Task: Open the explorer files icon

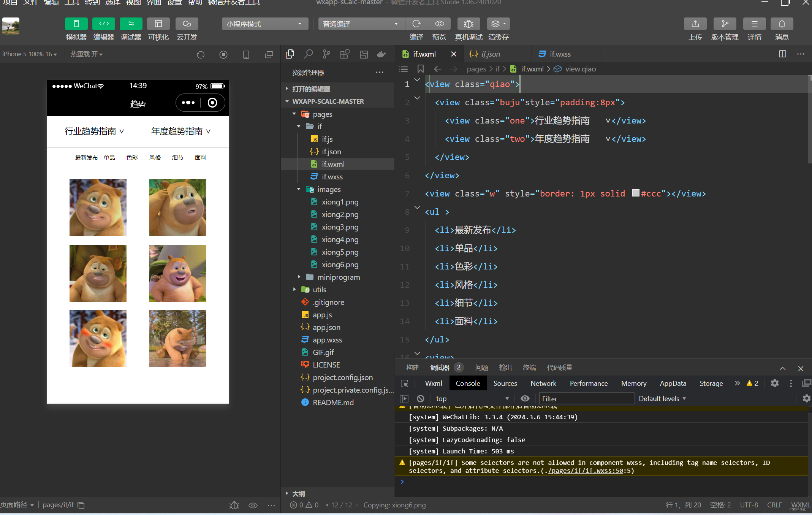Action: coord(290,54)
